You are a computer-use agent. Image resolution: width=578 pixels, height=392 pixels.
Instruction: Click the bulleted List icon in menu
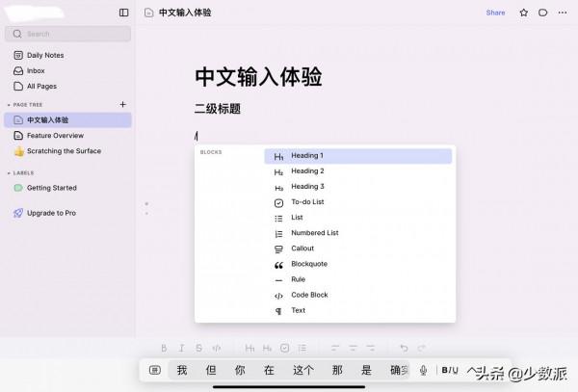pos(278,219)
